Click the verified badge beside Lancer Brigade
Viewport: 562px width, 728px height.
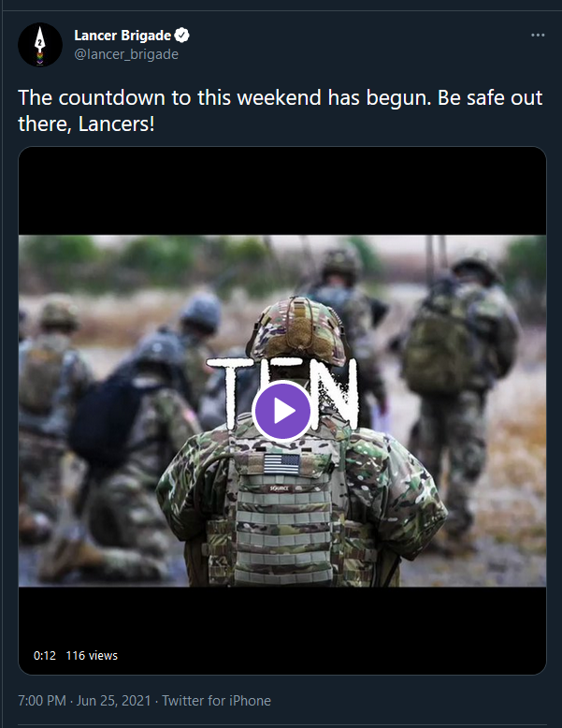[x=181, y=36]
